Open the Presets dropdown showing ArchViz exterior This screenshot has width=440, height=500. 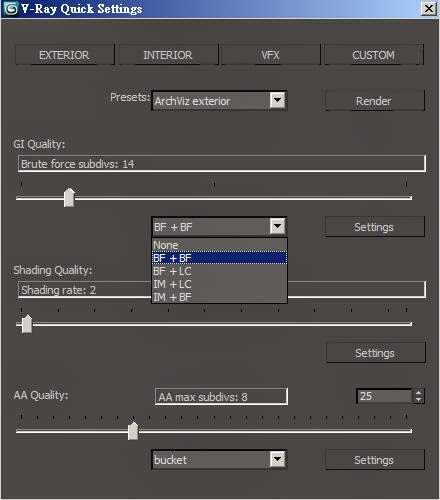coord(219,101)
